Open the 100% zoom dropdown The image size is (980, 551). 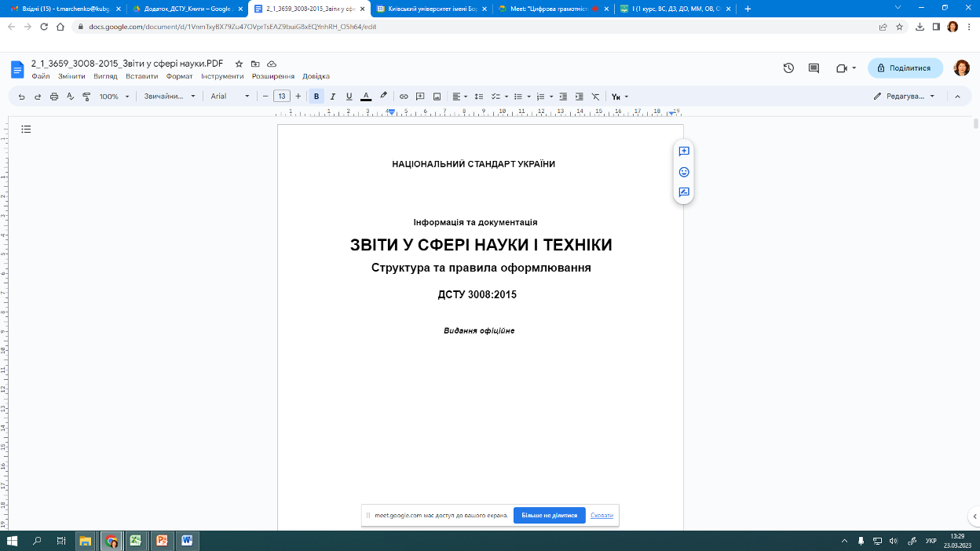(113, 97)
